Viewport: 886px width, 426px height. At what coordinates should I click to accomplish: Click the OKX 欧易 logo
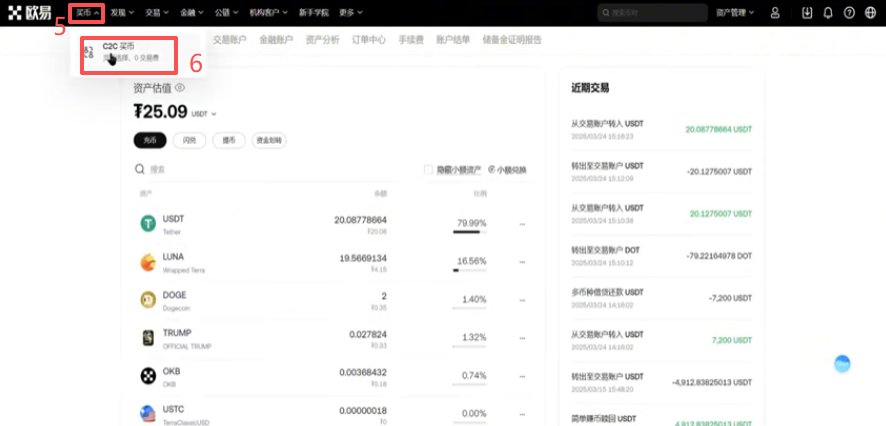coord(29,12)
